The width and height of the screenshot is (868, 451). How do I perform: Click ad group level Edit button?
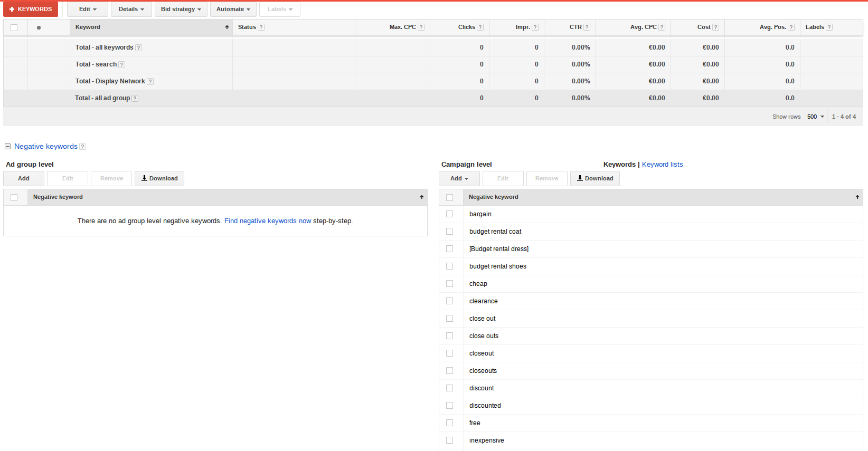(x=68, y=179)
